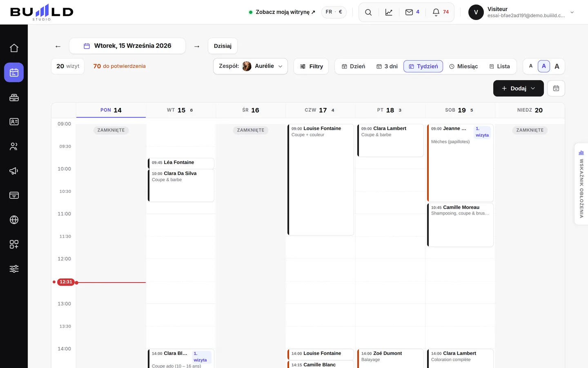Open Clara Lambert 14:00 Coloration complète appointment

pos(460,359)
